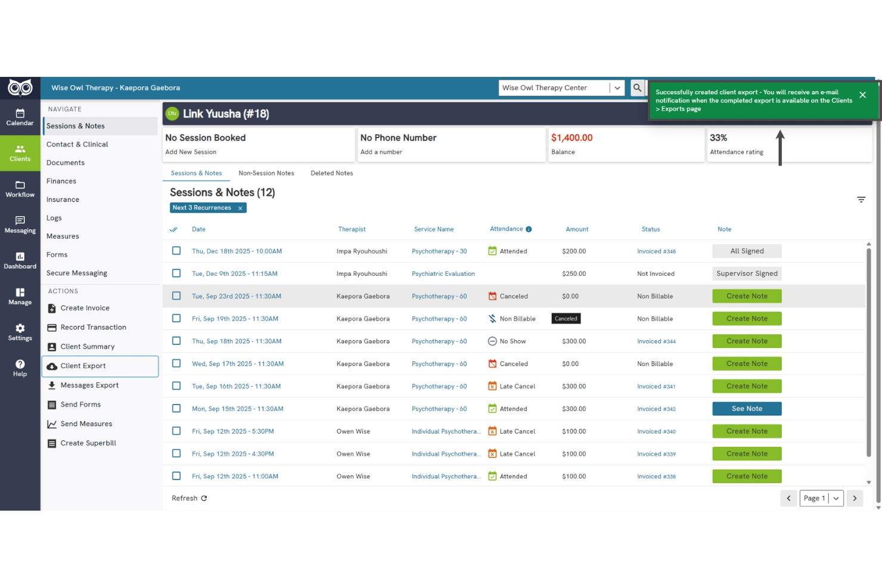Click the Wise Owl logo
The image size is (882, 588).
coord(20,88)
